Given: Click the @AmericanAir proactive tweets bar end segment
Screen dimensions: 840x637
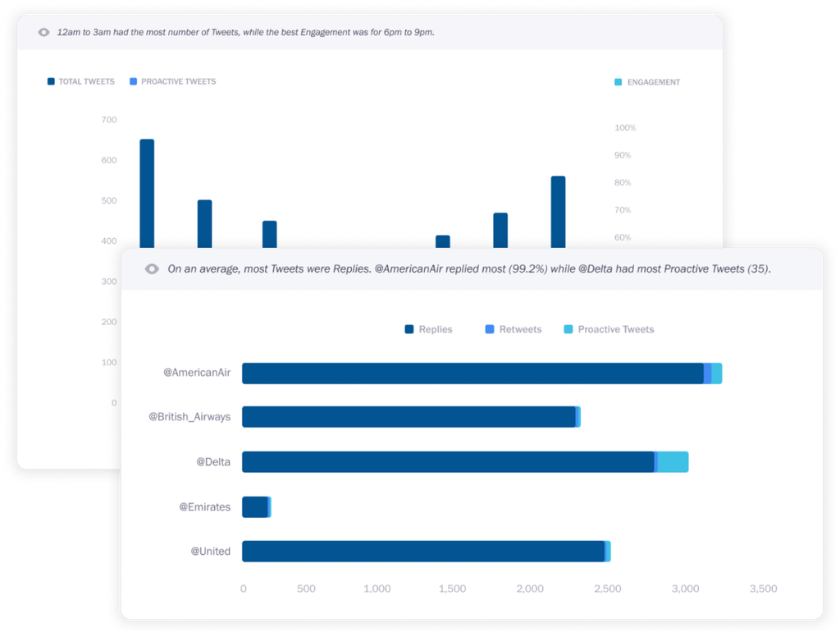Looking at the screenshot, I should pyautogui.click(x=717, y=373).
